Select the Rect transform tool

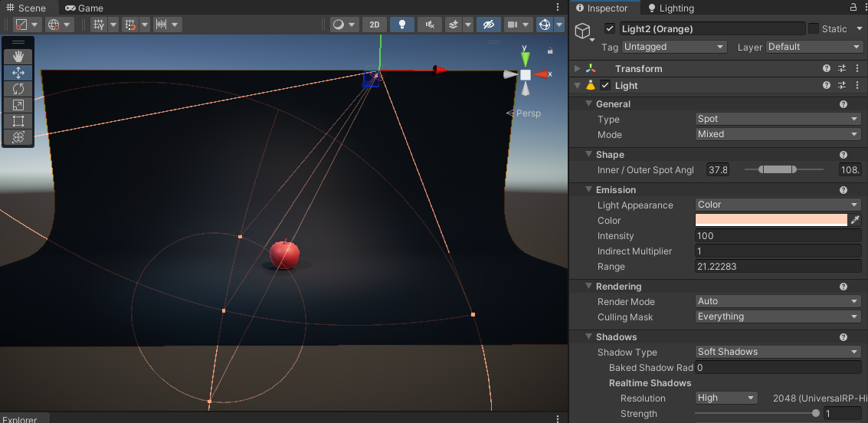[18, 121]
